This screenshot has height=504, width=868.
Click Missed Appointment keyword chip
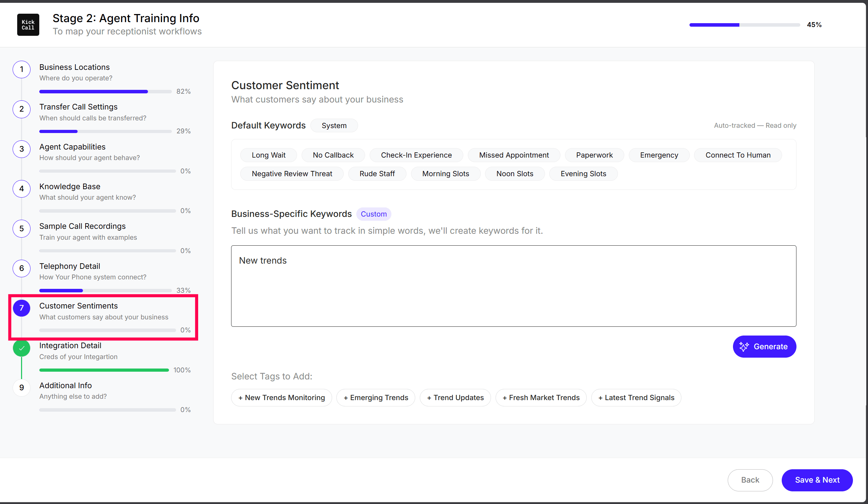[514, 155]
